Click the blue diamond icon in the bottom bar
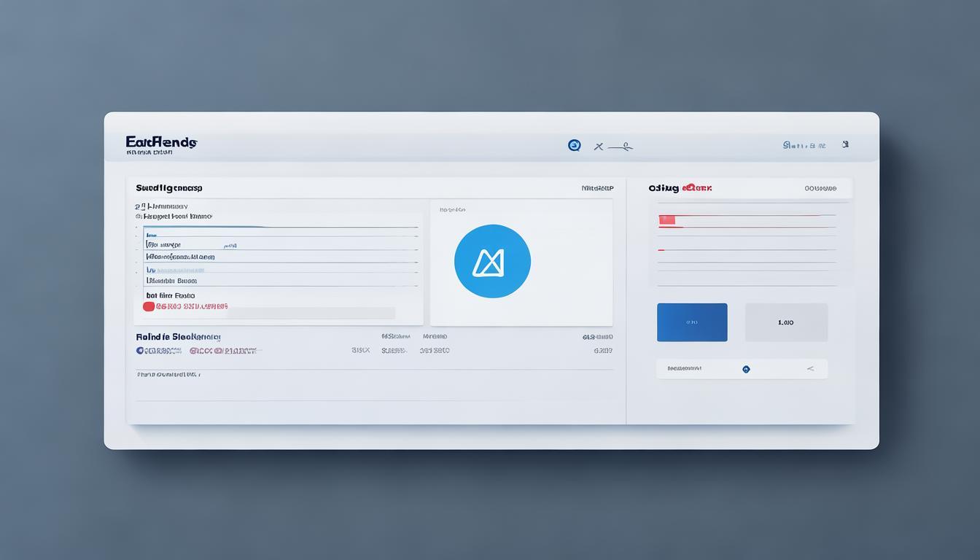This screenshot has width=980, height=560. point(746,369)
